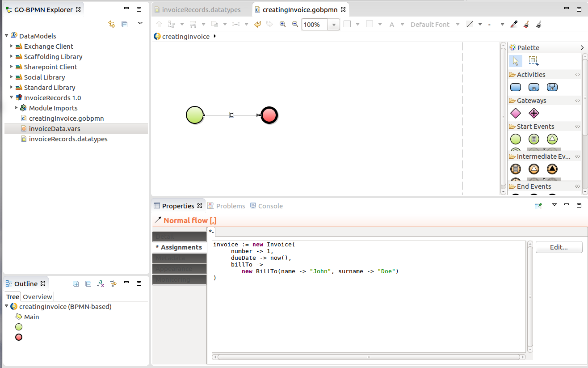Pick the blue Task activity shape
This screenshot has width=588, height=368.
point(516,88)
